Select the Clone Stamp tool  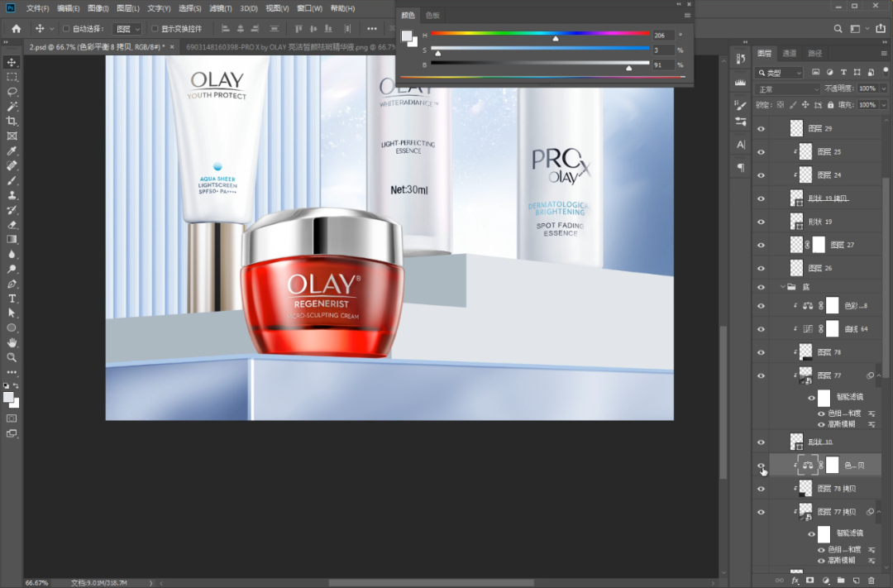pos(12,195)
